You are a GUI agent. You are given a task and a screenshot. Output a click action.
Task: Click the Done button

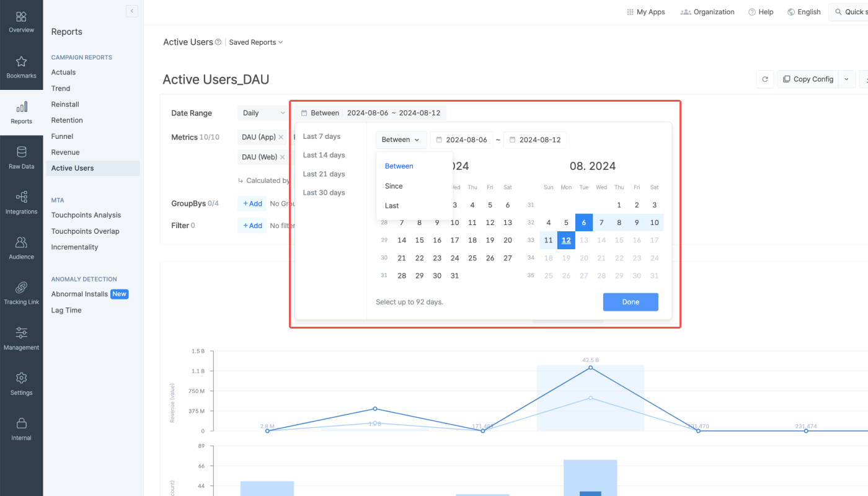pyautogui.click(x=631, y=302)
